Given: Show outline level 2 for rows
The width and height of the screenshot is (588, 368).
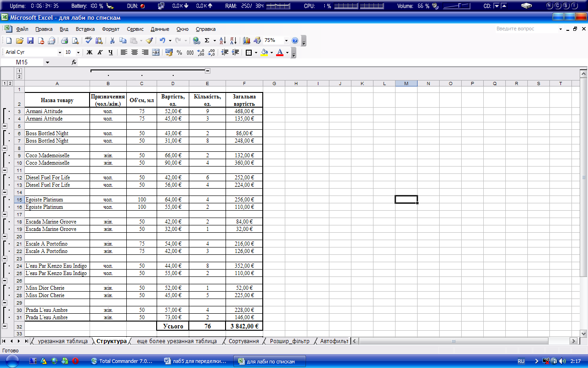Looking at the screenshot, I should click(x=10, y=83).
